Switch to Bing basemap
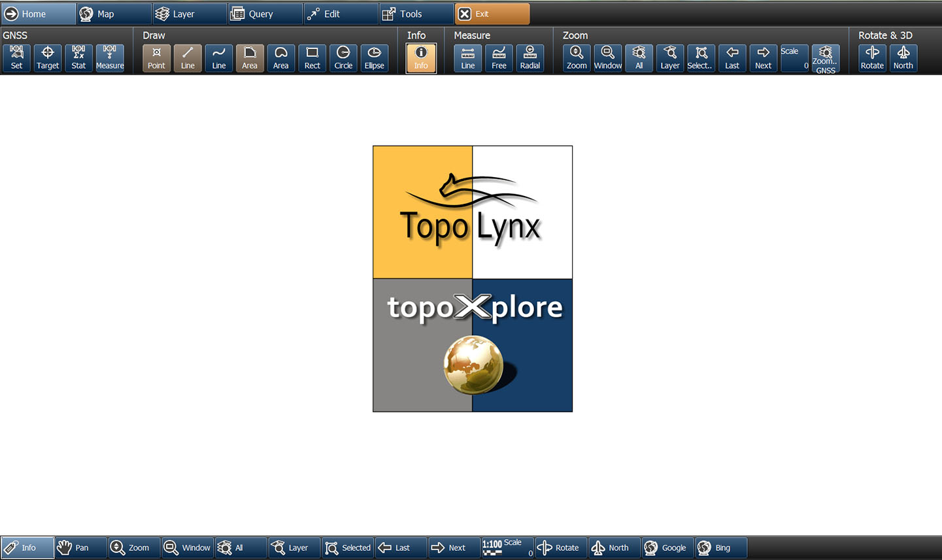The height and width of the screenshot is (560, 942). click(x=720, y=548)
